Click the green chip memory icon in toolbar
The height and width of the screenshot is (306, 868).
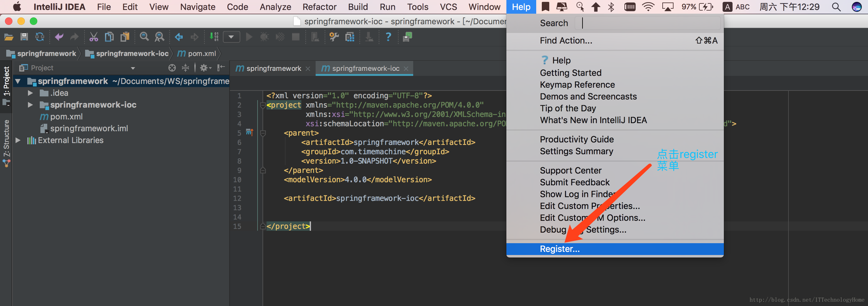pos(408,37)
